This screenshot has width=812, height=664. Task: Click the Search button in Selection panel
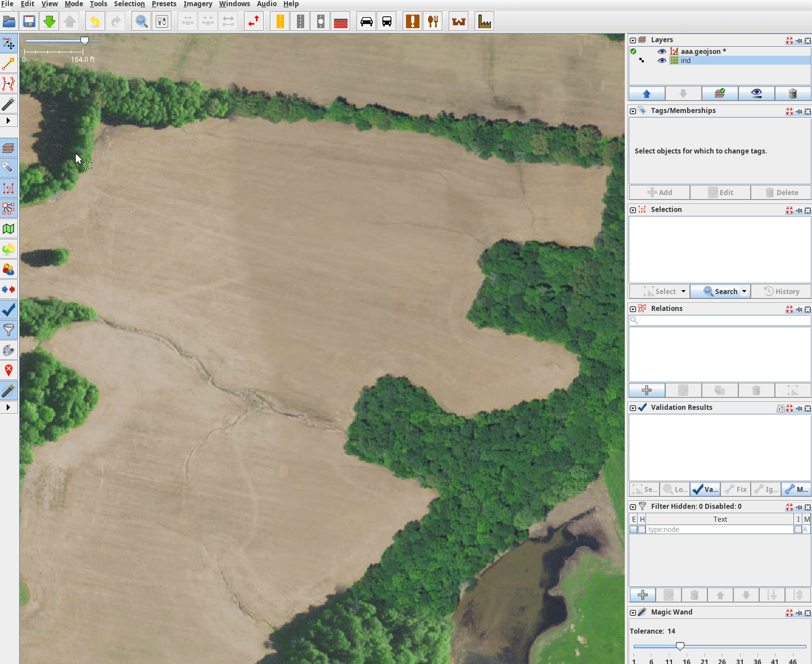click(x=720, y=291)
